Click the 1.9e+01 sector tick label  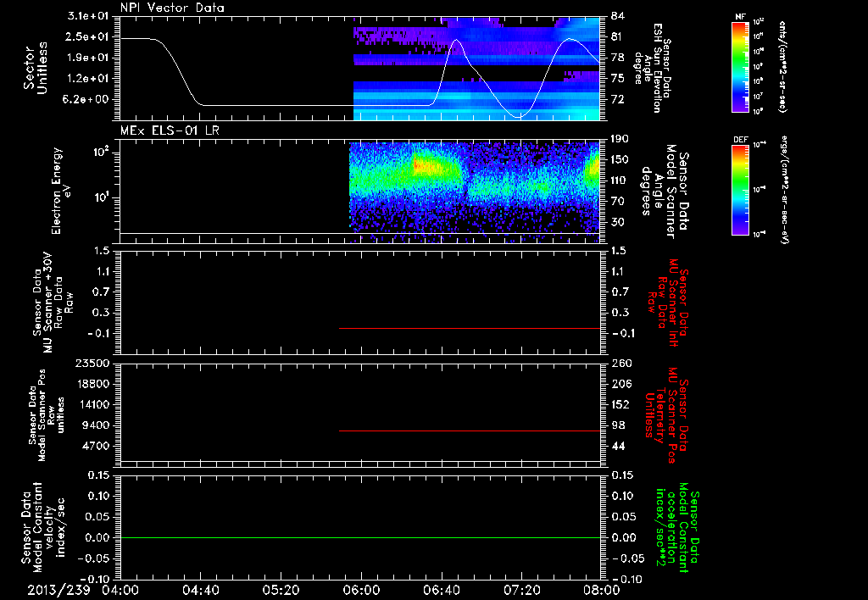coord(87,58)
